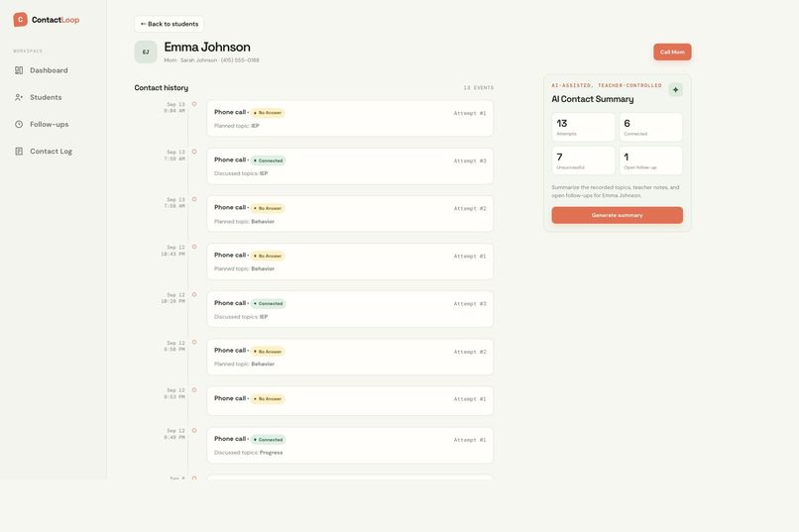The height and width of the screenshot is (532, 799).
Task: Click the ContactLoop brand name
Action: coord(56,20)
